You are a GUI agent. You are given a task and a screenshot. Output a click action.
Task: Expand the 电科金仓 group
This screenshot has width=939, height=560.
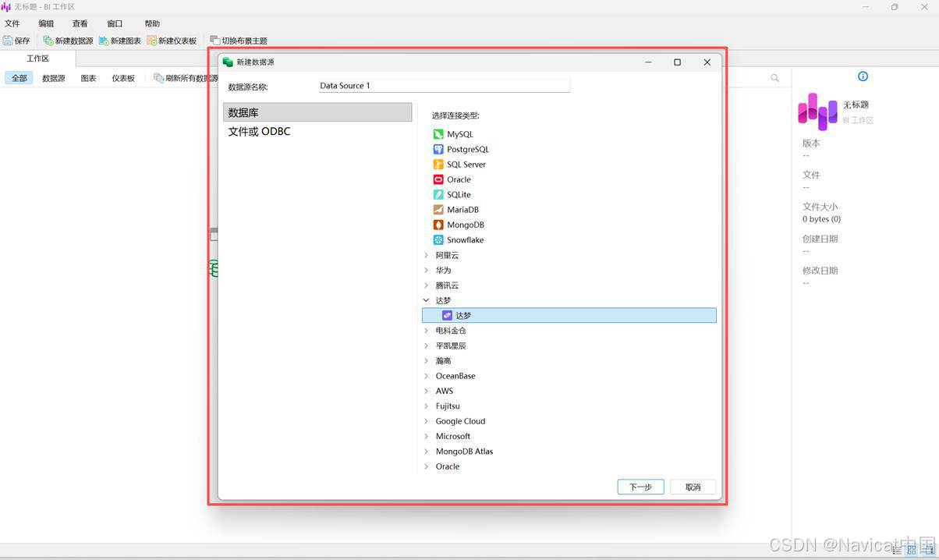426,331
